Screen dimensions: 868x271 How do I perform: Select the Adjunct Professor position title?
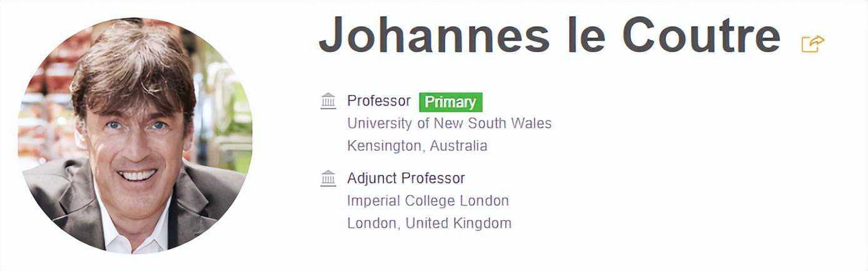click(406, 179)
